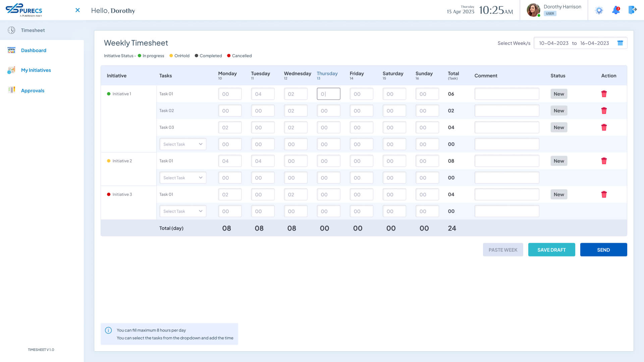This screenshot has width=644, height=362.
Task: Open Approvals from the sidebar
Action: tap(33, 90)
